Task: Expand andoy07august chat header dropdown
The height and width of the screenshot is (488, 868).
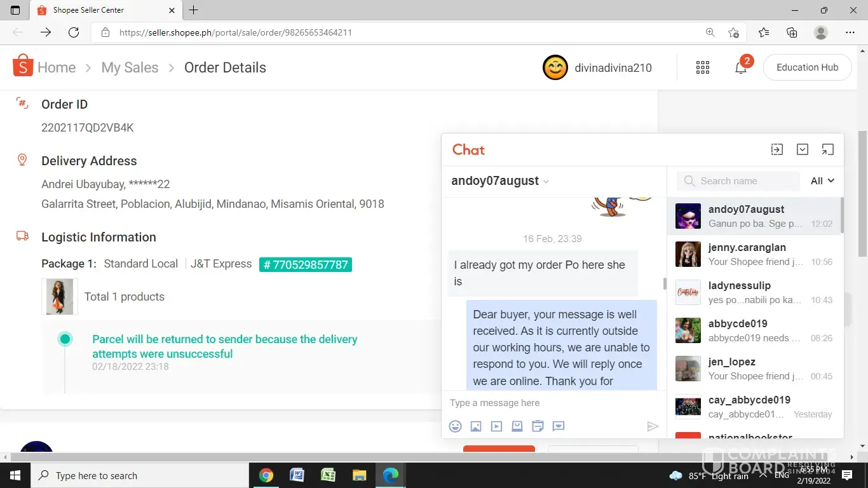Action: (x=546, y=182)
